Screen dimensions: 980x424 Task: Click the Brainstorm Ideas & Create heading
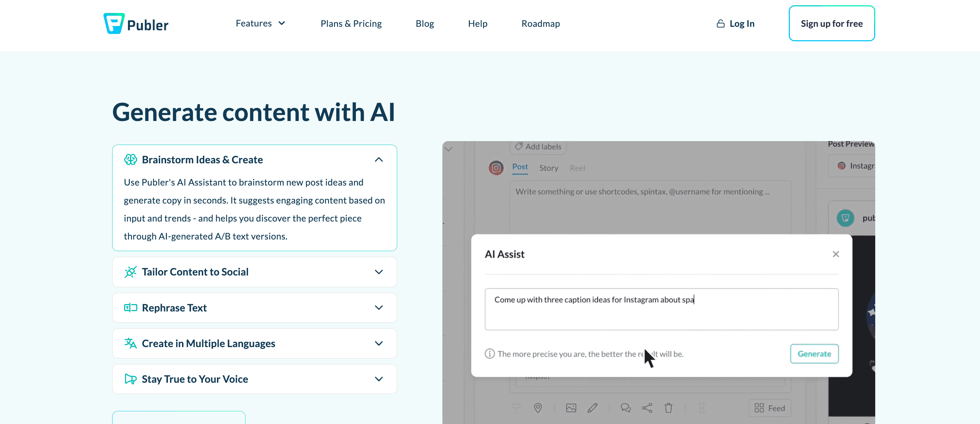click(202, 160)
